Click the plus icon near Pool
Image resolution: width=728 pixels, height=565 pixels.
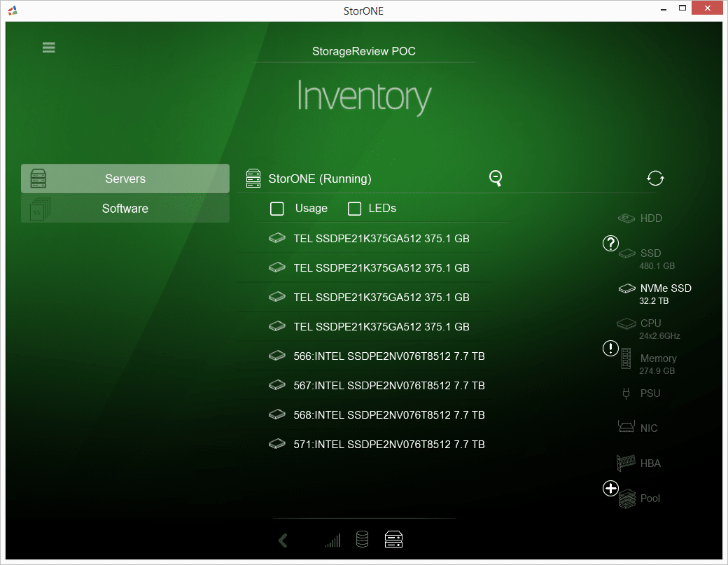(610, 489)
